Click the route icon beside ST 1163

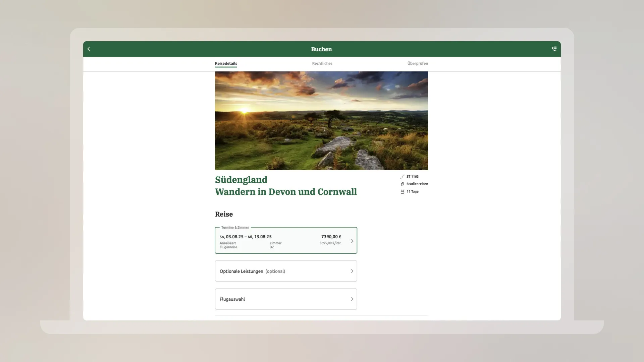[x=402, y=177]
